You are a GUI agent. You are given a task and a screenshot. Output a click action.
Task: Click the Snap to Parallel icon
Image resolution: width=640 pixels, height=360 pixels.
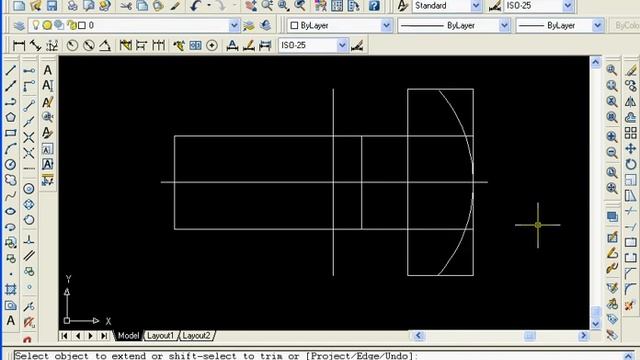pyautogui.click(x=29, y=256)
